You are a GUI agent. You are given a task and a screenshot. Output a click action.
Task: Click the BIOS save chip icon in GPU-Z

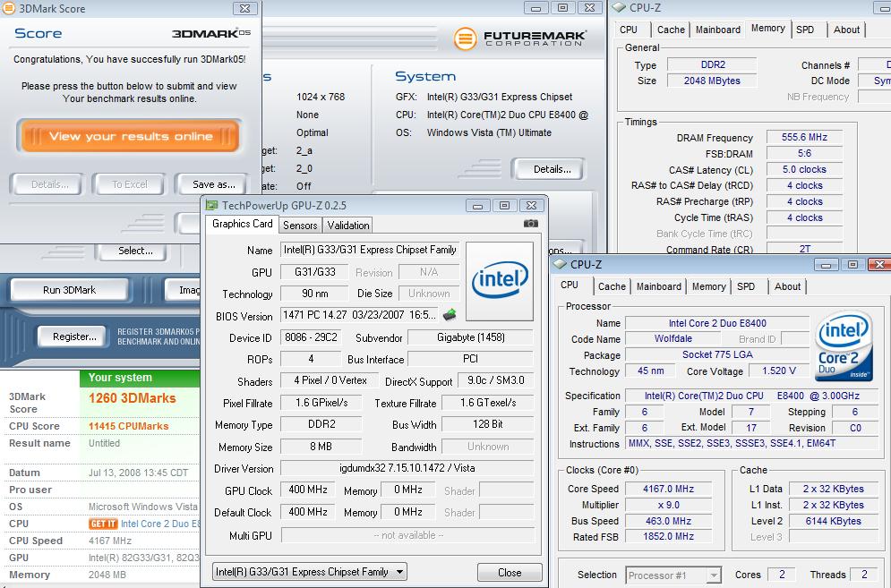[x=450, y=314]
